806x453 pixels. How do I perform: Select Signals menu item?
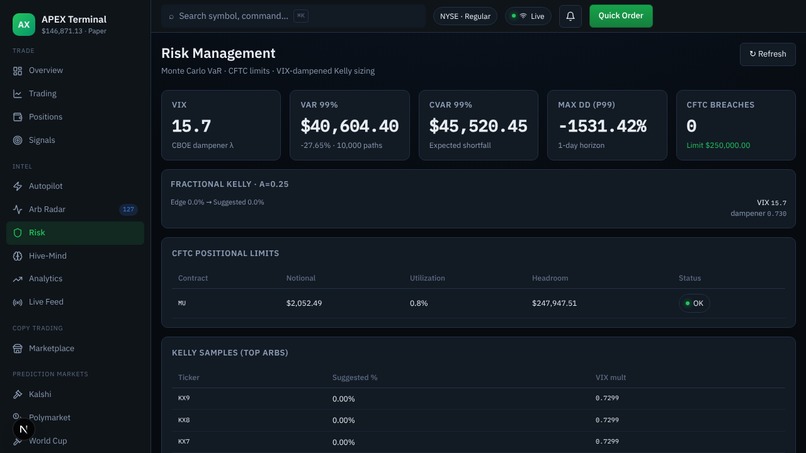(x=75, y=140)
